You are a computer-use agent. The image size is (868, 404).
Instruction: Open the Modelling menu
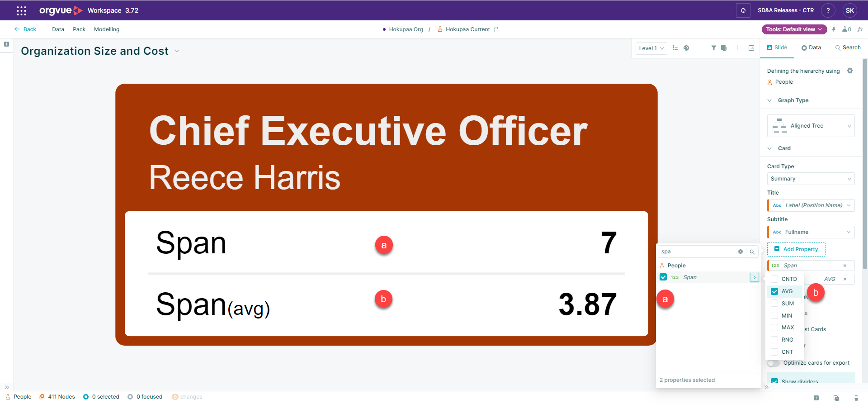point(107,29)
